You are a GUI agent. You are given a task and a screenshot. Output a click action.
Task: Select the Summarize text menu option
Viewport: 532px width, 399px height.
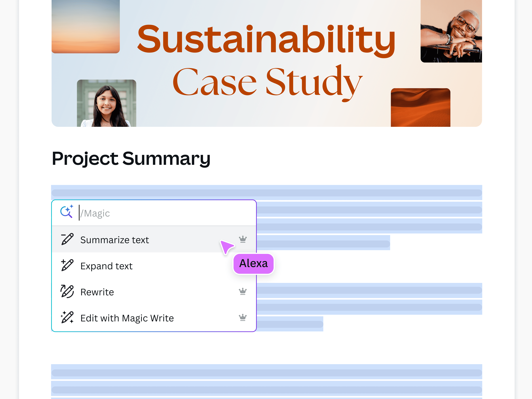(115, 240)
